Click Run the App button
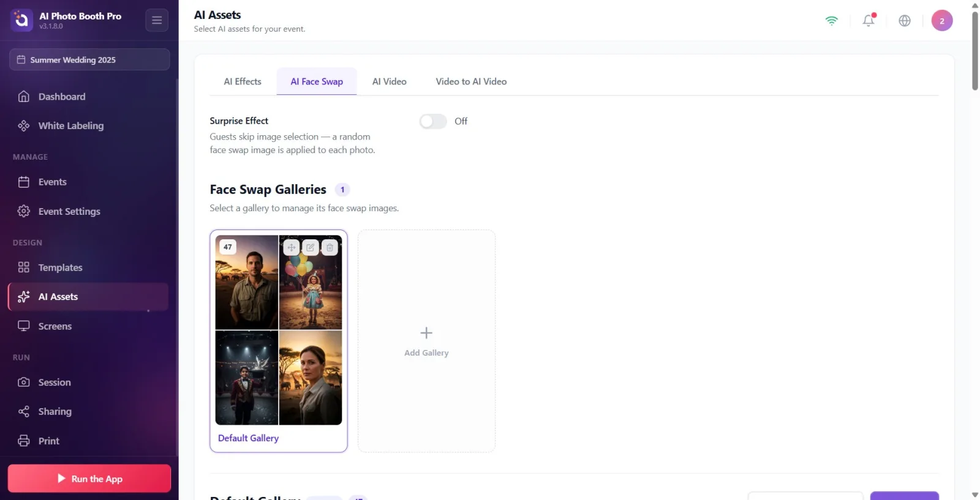Viewport: 980px width, 500px height. coord(89,479)
